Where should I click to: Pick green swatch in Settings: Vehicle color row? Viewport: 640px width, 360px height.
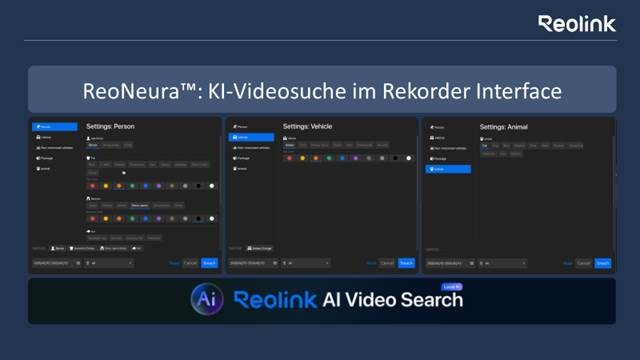329,158
